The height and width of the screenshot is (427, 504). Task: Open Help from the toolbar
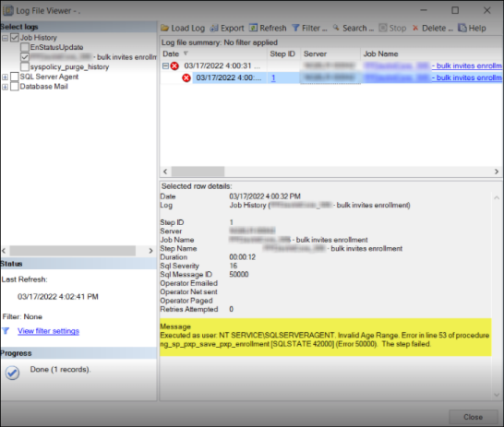point(472,29)
